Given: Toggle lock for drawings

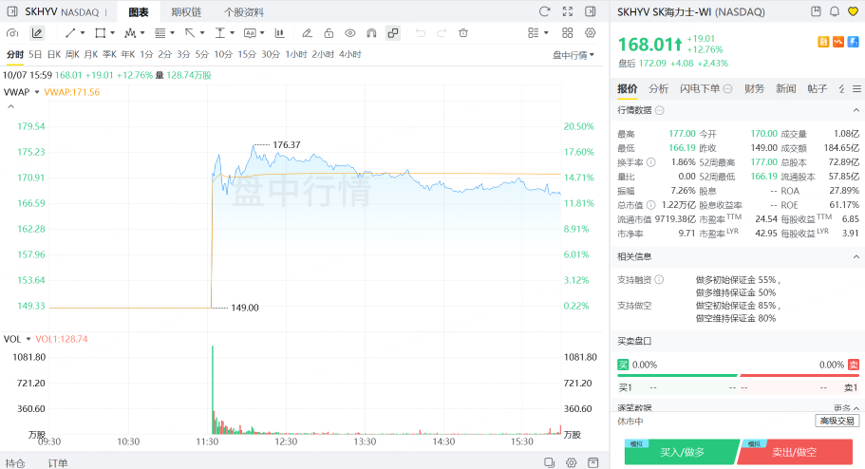Looking at the screenshot, I should [x=329, y=33].
